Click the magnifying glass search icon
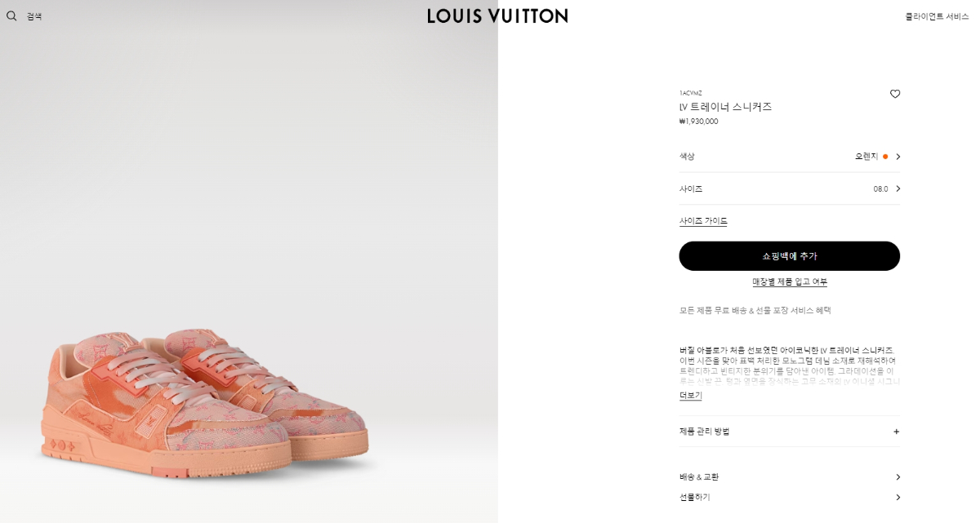 11,16
